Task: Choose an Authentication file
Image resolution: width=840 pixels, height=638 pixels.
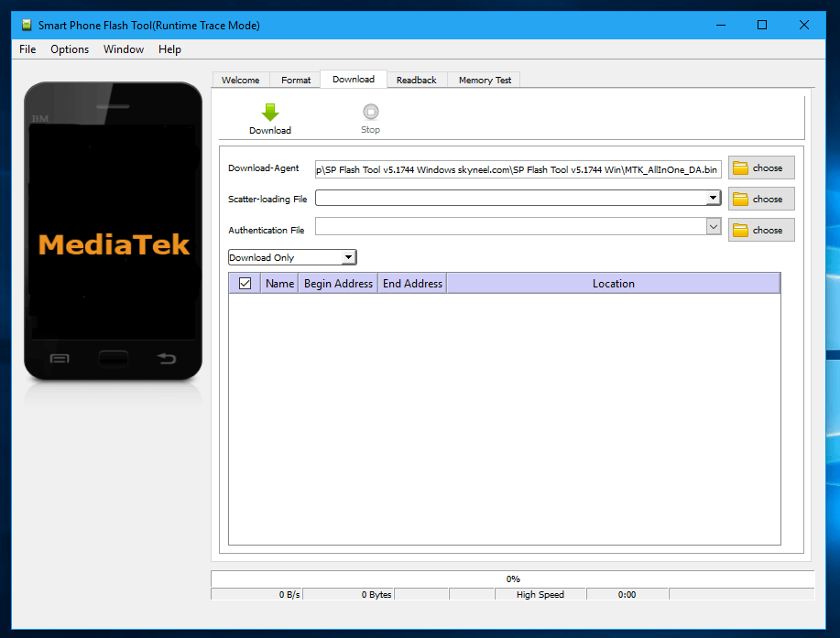Action: pos(761,230)
